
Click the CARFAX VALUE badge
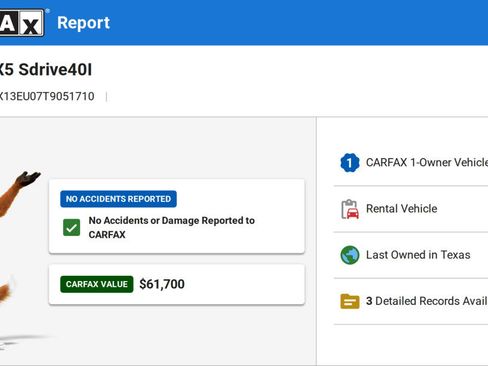pos(97,284)
